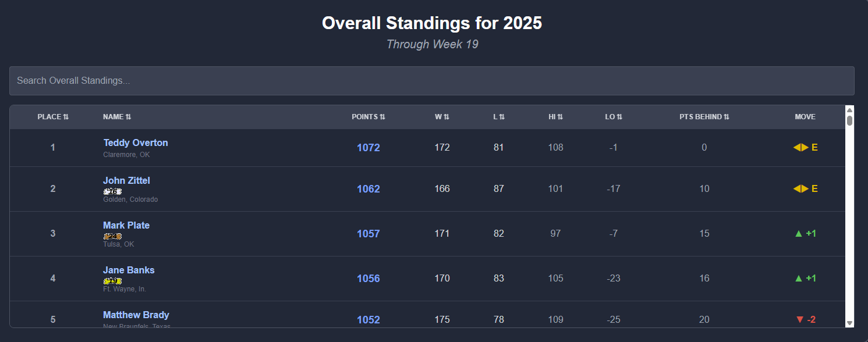
Task: Click Matthew Brady's name link
Action: coord(136,315)
